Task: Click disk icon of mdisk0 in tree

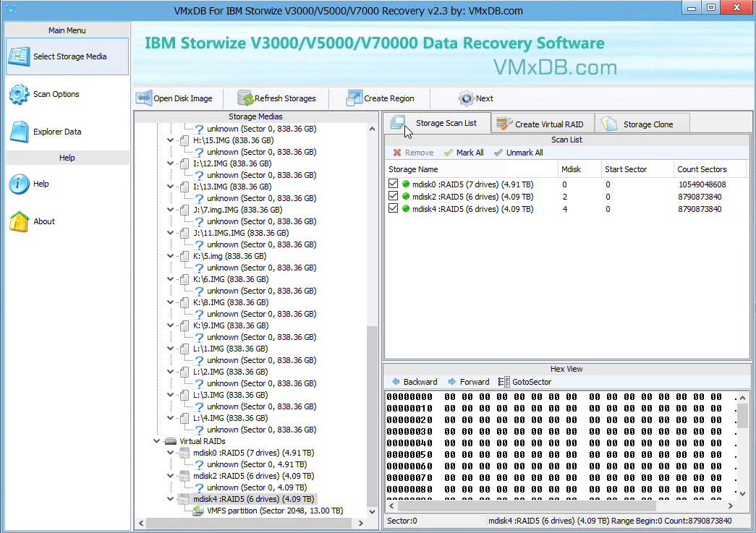Action: pos(184,453)
